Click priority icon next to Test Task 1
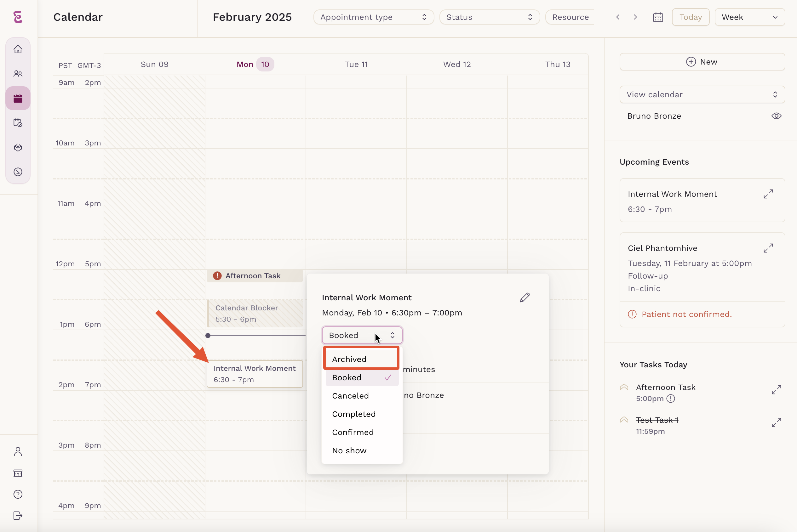Image resolution: width=797 pixels, height=532 pixels. [624, 420]
